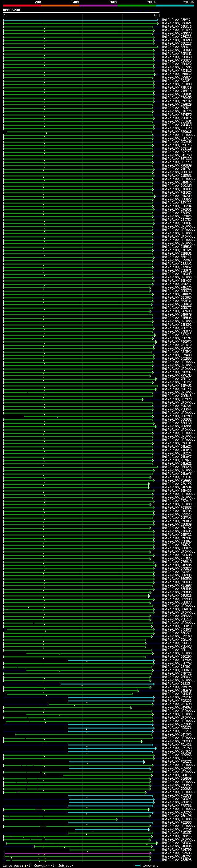Open the UniRef100_C5WXD3 label
The height and width of the screenshot is (868, 197).
click(x=177, y=741)
